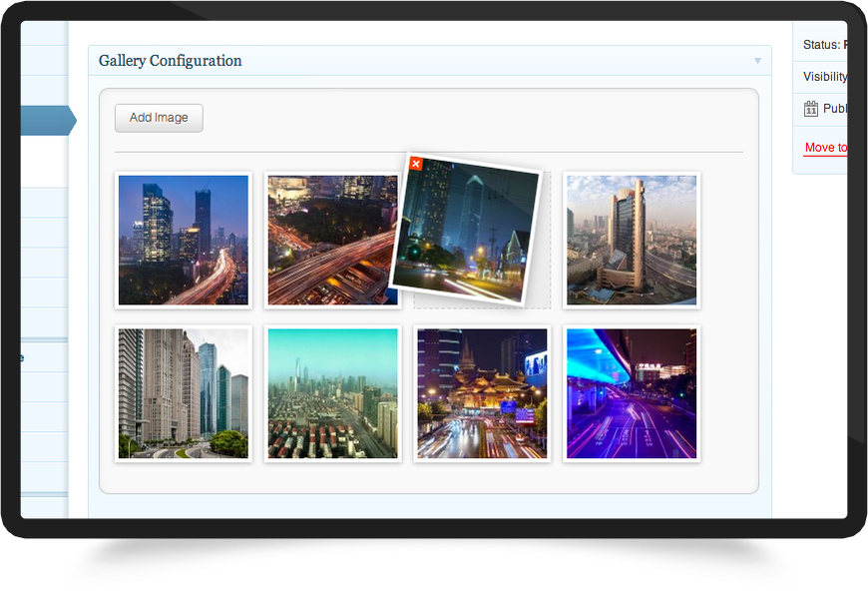Click the Status row in publish box

[x=824, y=45]
